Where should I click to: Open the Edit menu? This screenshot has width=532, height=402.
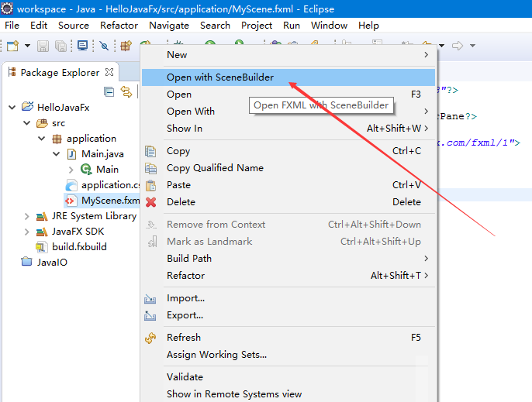click(39, 26)
